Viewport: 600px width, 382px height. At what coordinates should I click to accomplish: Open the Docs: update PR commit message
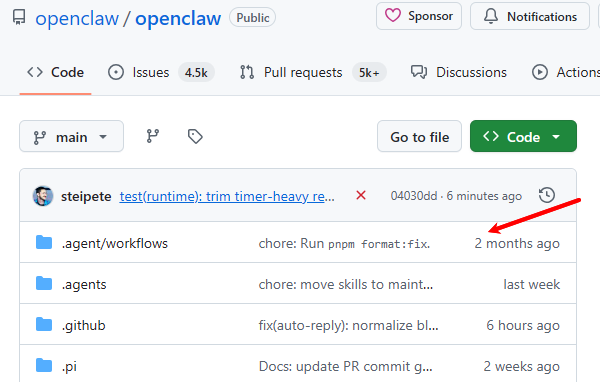point(346,366)
